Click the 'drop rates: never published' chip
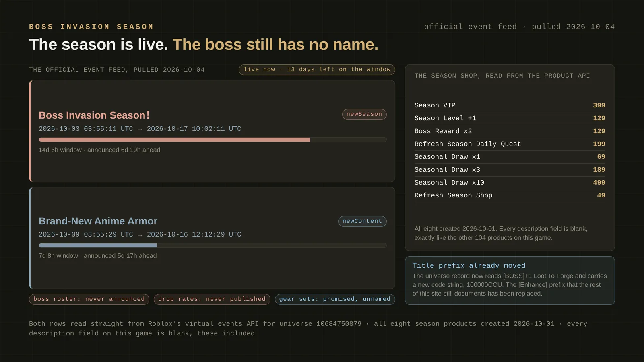The width and height of the screenshot is (644, 362). coord(212,299)
